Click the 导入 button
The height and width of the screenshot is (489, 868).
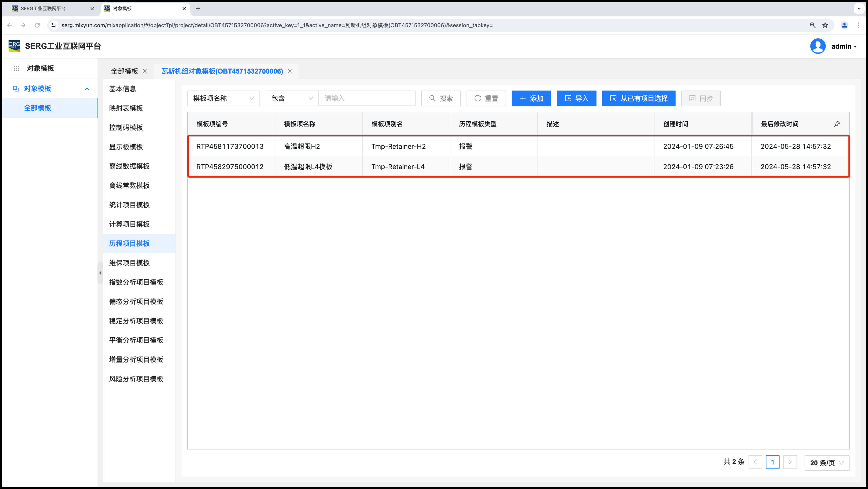[576, 98]
